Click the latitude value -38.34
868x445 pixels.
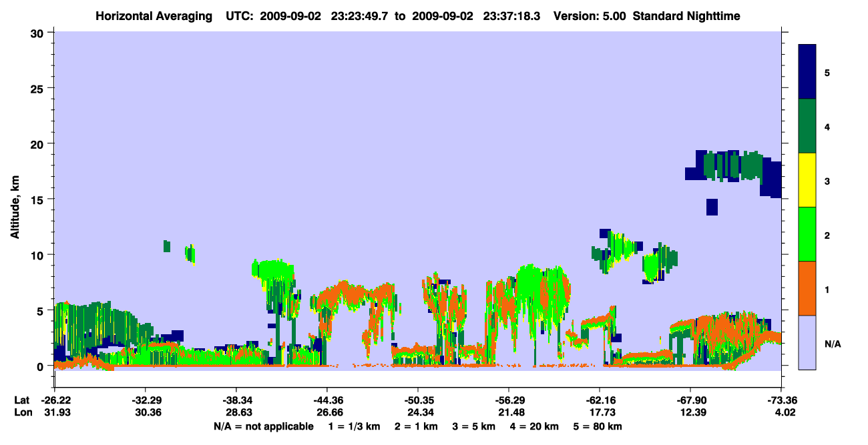click(236, 400)
